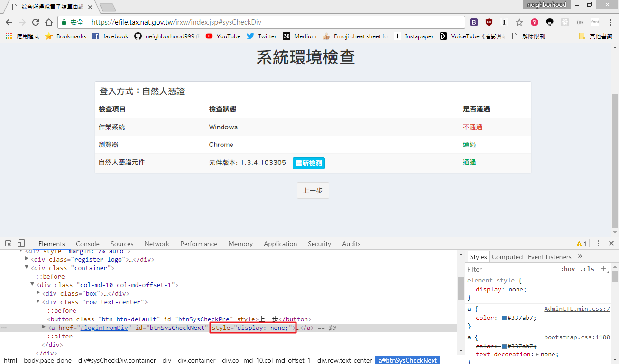This screenshot has height=364, width=619.
Task: Click the new style rule plus icon
Action: pyautogui.click(x=604, y=269)
